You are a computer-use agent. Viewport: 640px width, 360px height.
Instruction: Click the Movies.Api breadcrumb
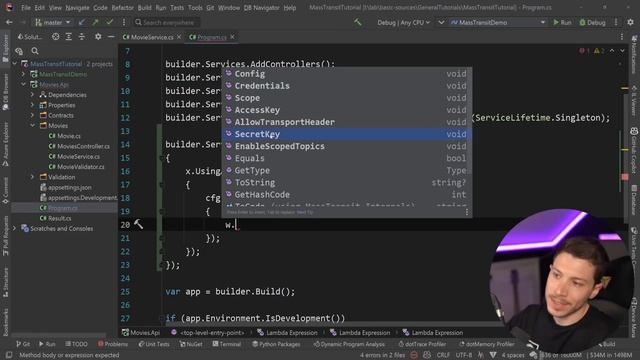pyautogui.click(x=141, y=333)
